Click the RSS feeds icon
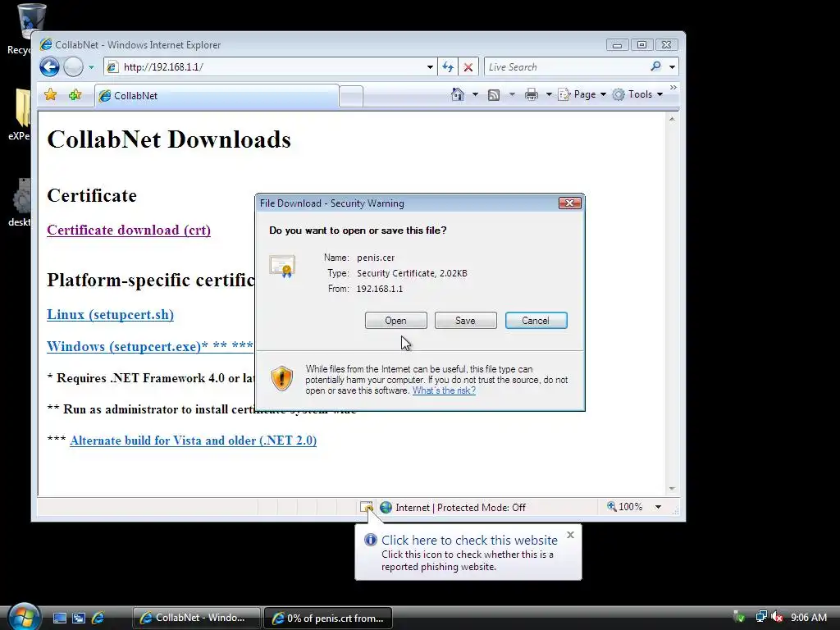Image resolution: width=840 pixels, height=630 pixels. click(x=494, y=95)
